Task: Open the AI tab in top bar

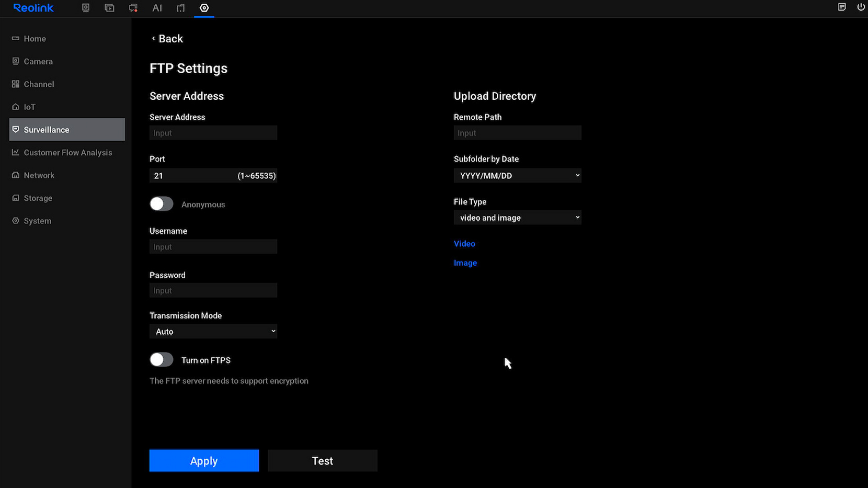Action: 157,8
